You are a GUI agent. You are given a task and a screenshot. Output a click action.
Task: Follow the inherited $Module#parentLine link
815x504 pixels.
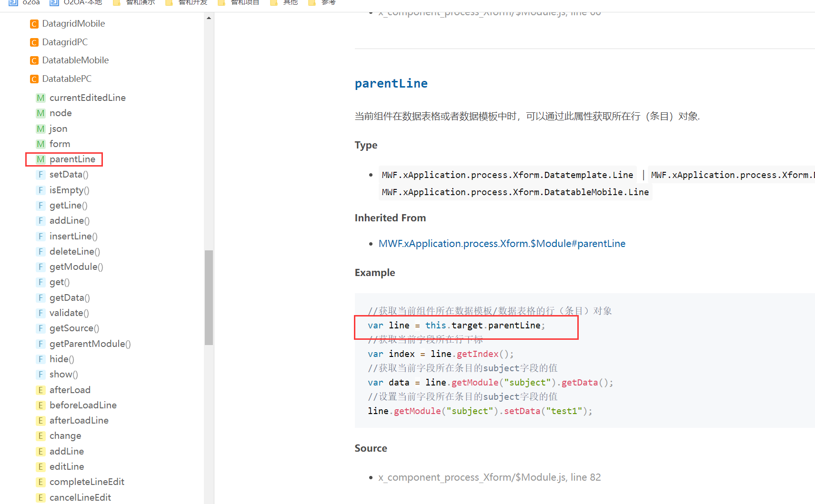(502, 244)
